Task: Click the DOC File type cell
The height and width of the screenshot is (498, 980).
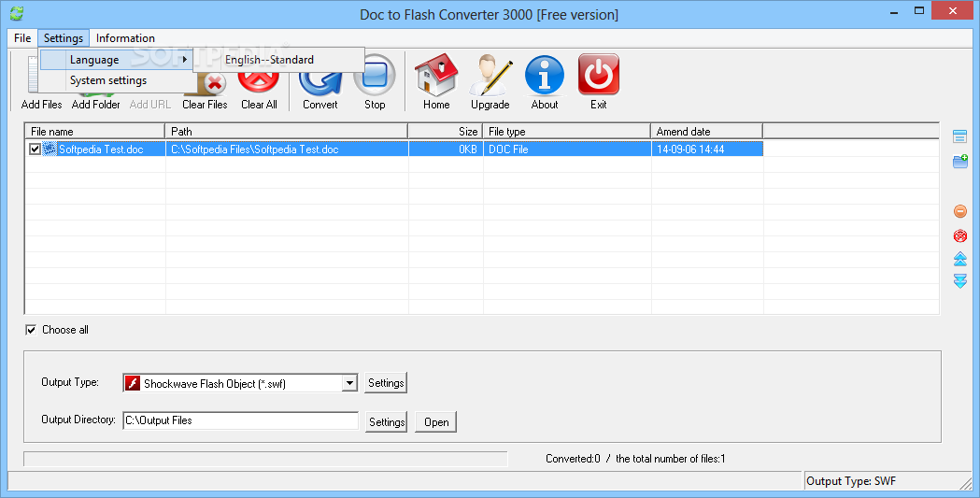Action: point(567,149)
